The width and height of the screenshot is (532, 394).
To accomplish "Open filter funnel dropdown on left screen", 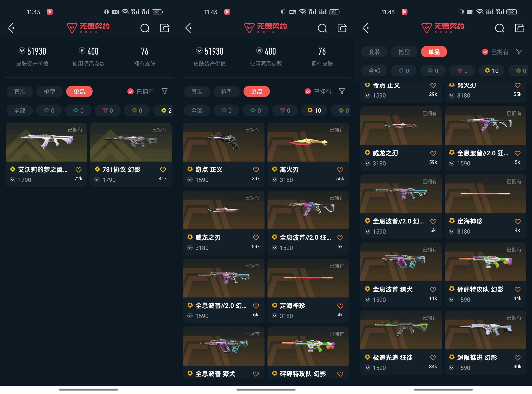I will click(164, 91).
